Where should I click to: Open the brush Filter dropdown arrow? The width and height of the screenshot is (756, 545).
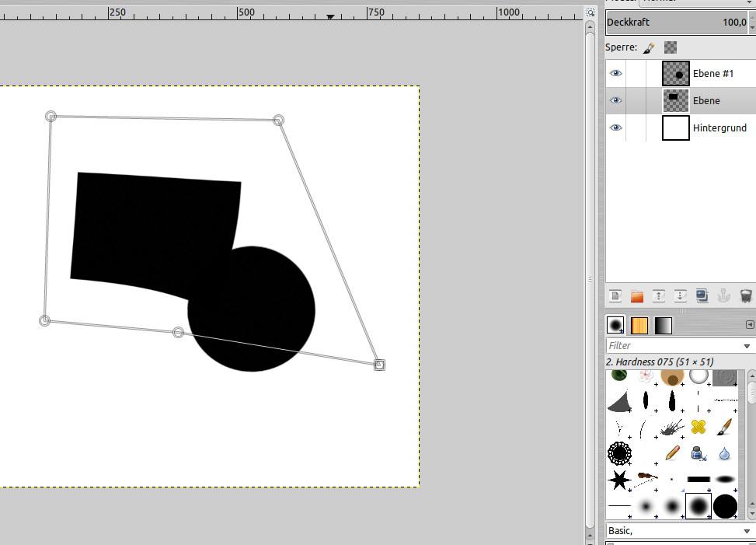747,346
